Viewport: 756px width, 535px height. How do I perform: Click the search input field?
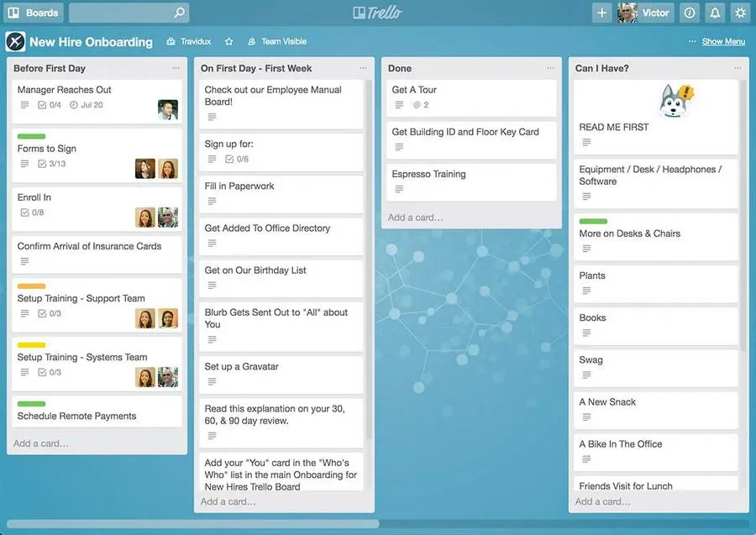(126, 13)
